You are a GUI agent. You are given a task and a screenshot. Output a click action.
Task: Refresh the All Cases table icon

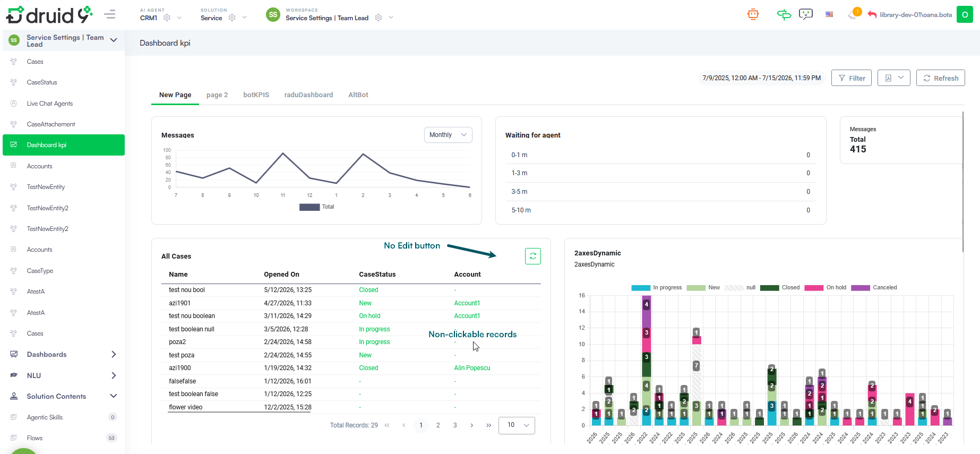point(532,256)
